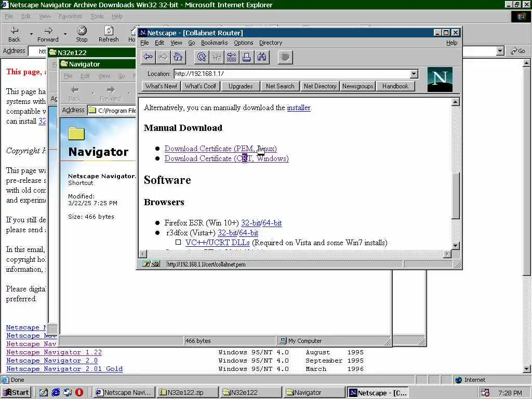Click Netscape's Back arrow toolbar icon
The width and height of the screenshot is (532, 399).
148,57
